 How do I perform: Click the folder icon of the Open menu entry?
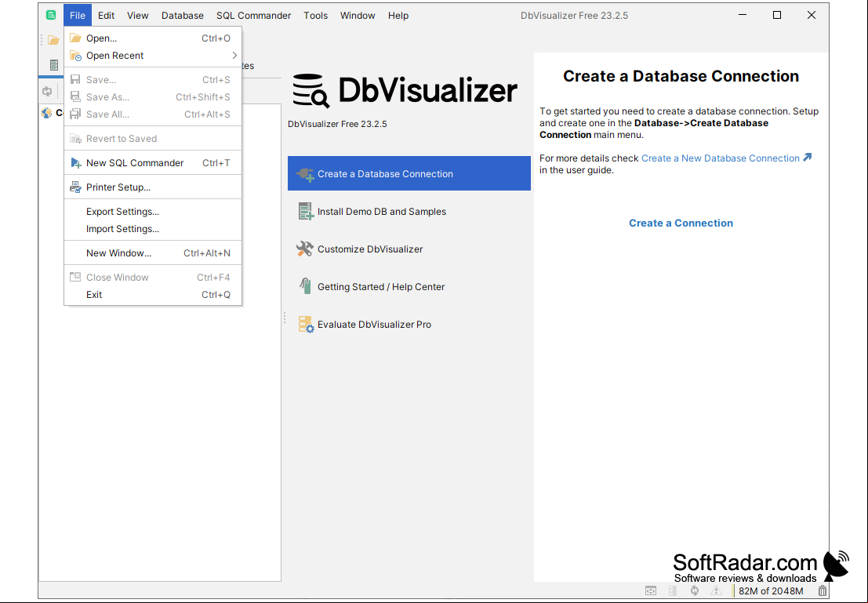tap(75, 38)
